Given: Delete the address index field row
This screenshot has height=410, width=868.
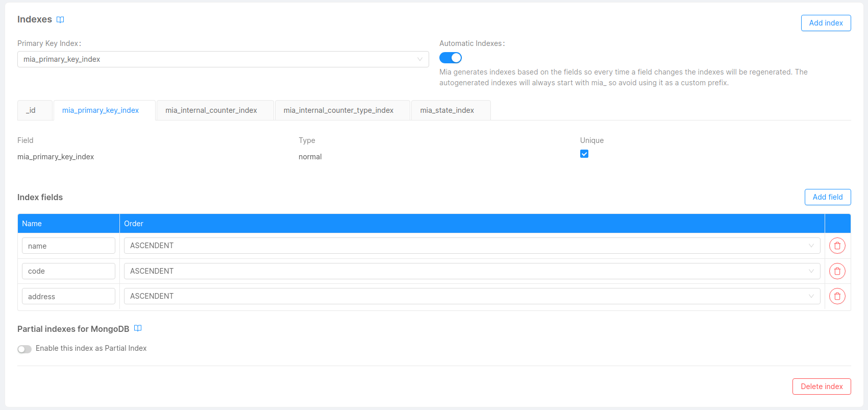Looking at the screenshot, I should (x=837, y=296).
